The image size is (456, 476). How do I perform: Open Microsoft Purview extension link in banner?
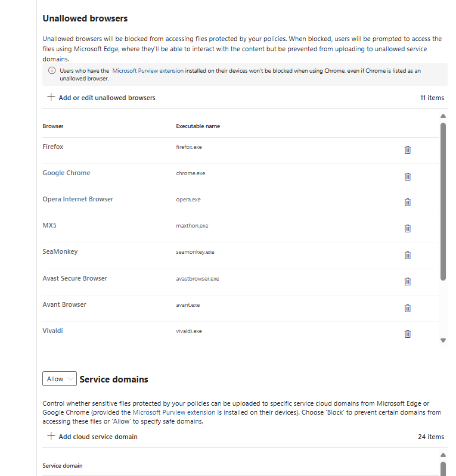(x=148, y=71)
